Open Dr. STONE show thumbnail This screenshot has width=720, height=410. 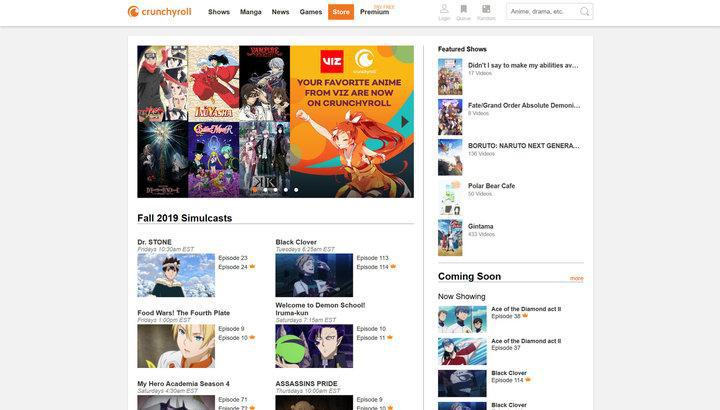point(176,275)
